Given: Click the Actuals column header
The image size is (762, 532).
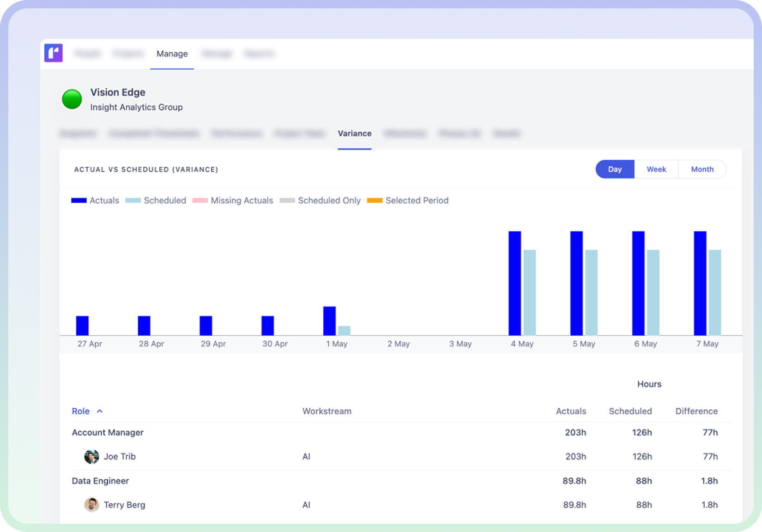Looking at the screenshot, I should (571, 411).
